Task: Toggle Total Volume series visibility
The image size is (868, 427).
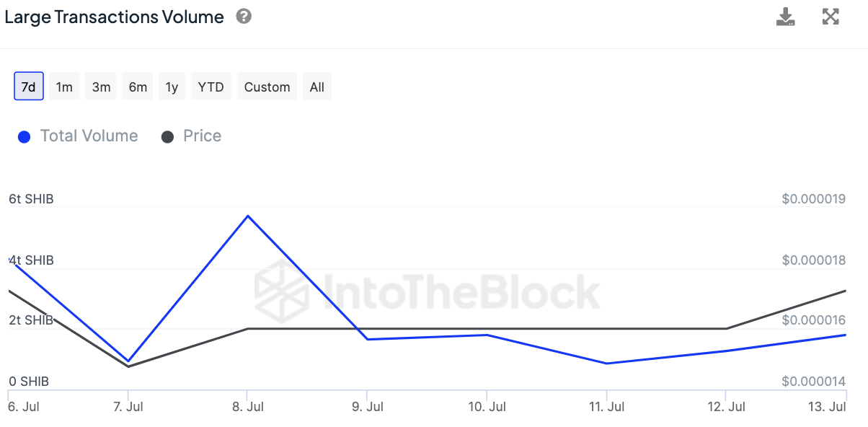Action: pos(89,136)
